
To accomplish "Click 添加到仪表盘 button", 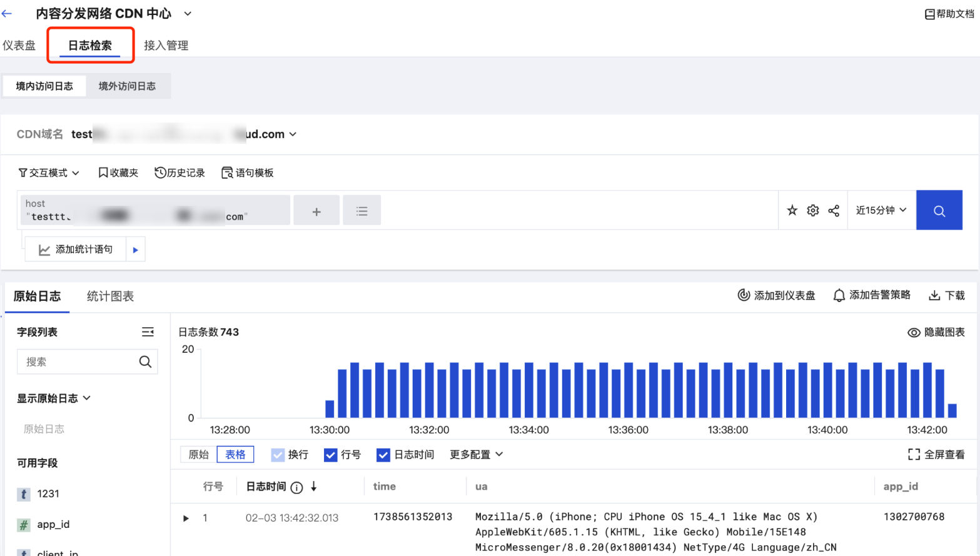I will [776, 295].
